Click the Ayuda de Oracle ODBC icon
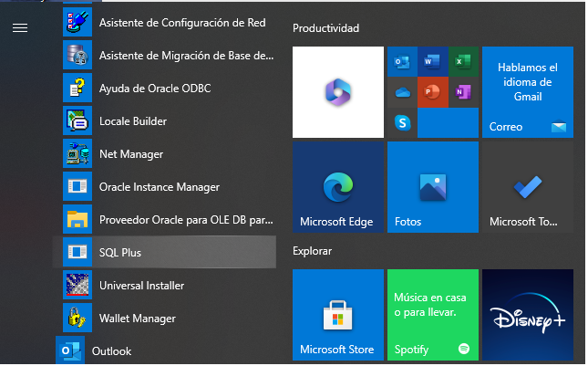This screenshot has height=366, width=588. coord(77,88)
